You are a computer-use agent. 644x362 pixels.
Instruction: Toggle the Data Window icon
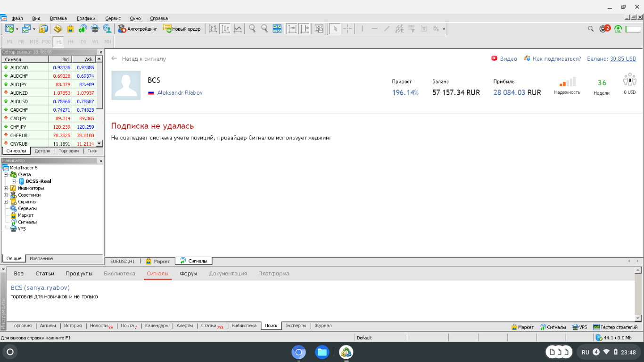[x=58, y=29]
